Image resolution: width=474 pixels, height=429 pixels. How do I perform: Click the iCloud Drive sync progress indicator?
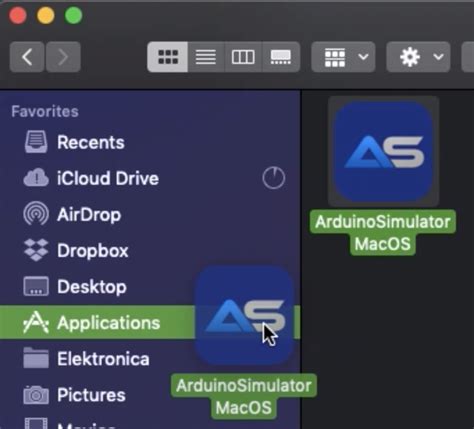tap(274, 178)
